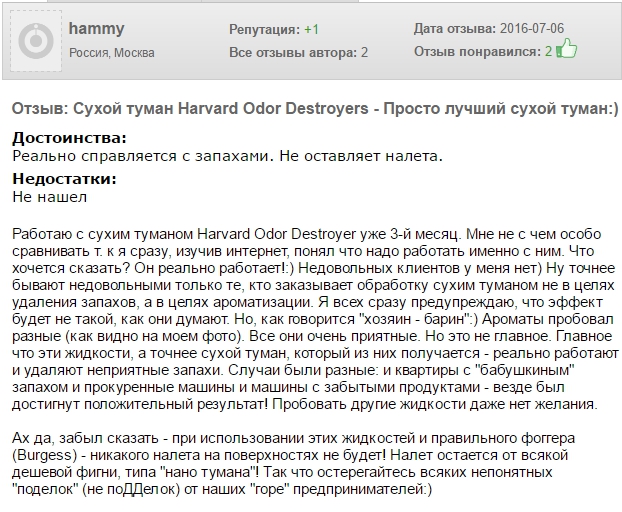Click the word (Burgess) in the last paragraph

coord(44,455)
